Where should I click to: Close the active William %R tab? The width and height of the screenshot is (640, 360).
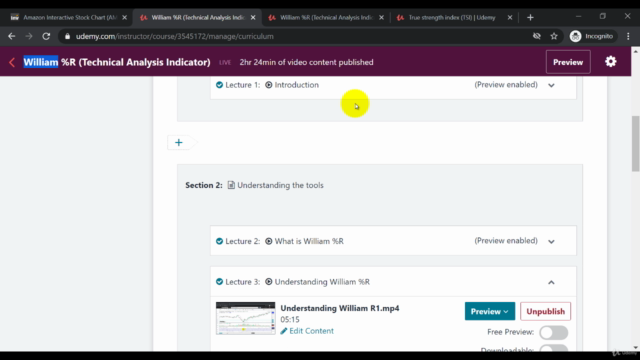click(x=253, y=18)
